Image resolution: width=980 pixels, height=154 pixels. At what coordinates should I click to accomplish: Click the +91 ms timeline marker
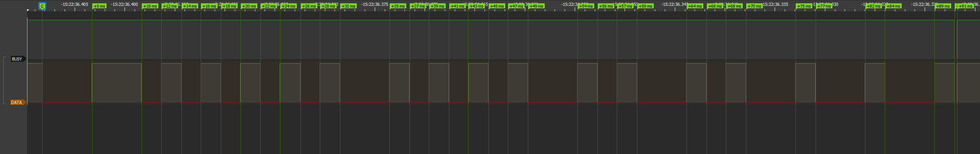(x=966, y=6)
